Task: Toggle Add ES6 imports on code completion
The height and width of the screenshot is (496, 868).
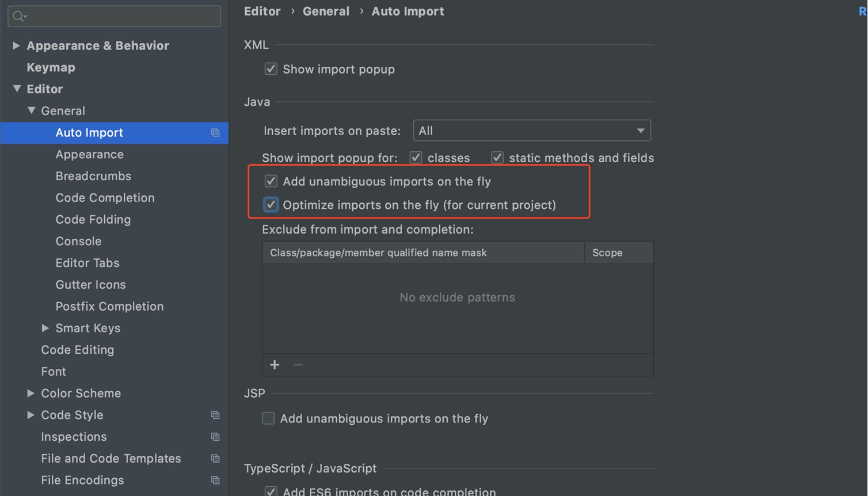Action: 271,491
